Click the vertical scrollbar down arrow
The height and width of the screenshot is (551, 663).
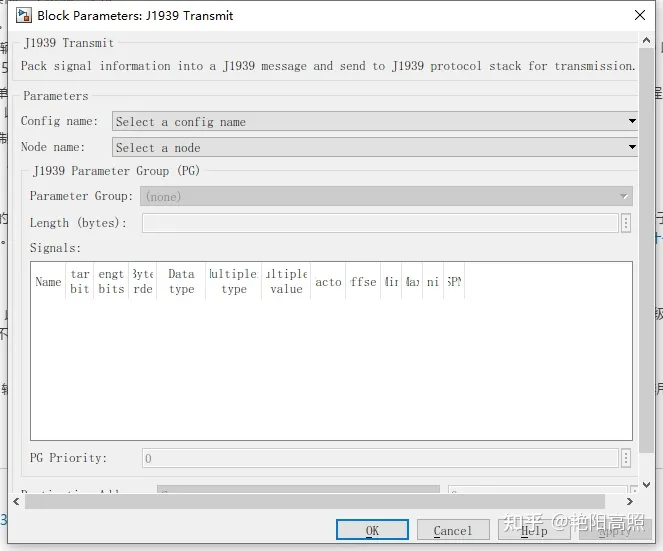pos(646,485)
